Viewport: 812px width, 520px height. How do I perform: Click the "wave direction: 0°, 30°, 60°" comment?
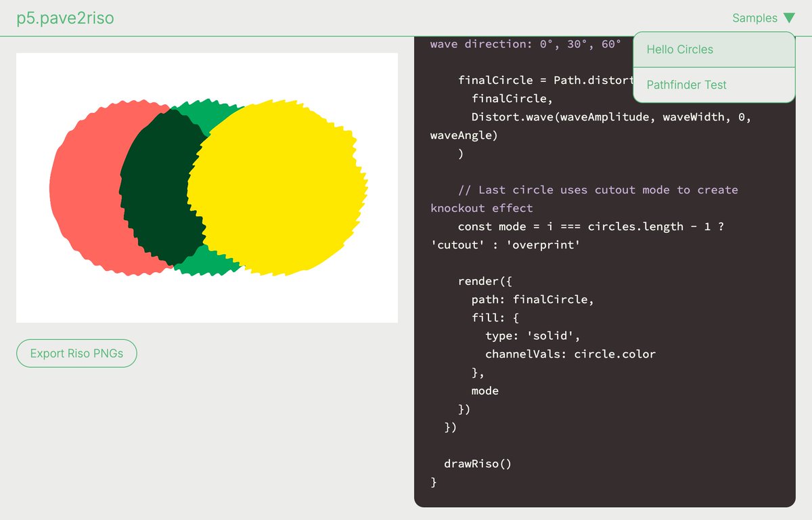point(526,44)
